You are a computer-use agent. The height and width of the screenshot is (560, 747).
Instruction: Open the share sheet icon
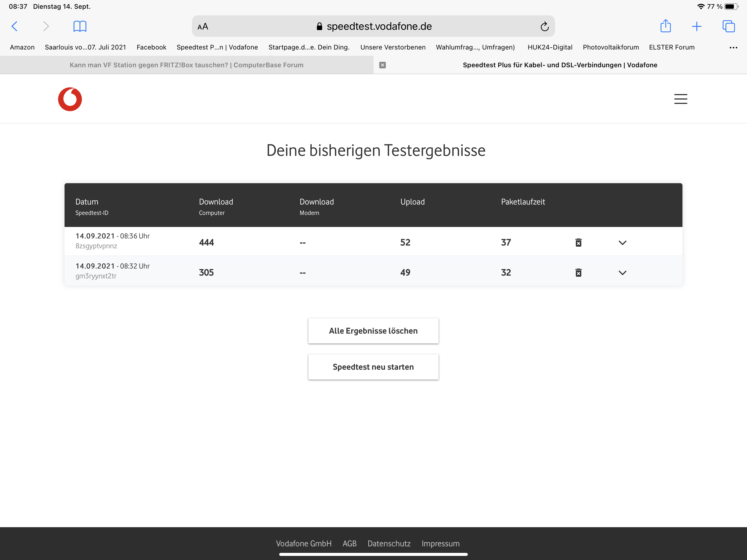click(665, 26)
